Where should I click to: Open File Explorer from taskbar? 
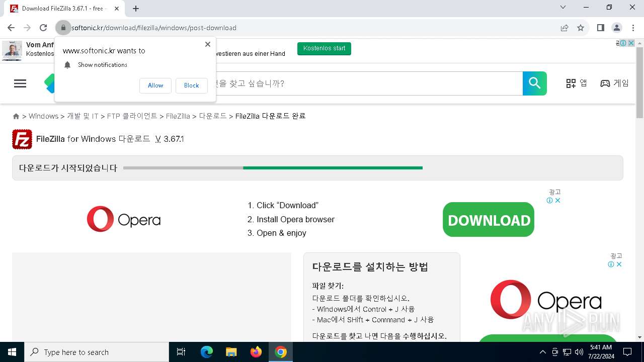click(x=231, y=352)
